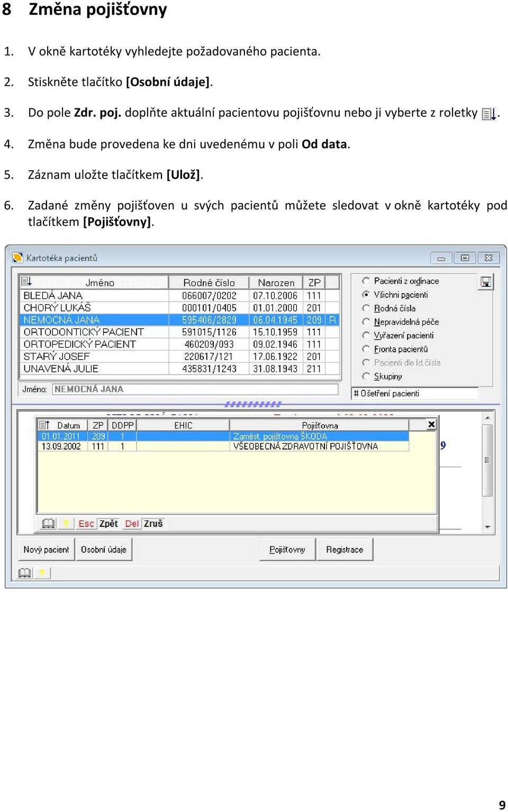Click scroll down arrow of lower panel
The image size is (508, 812).
(x=487, y=527)
